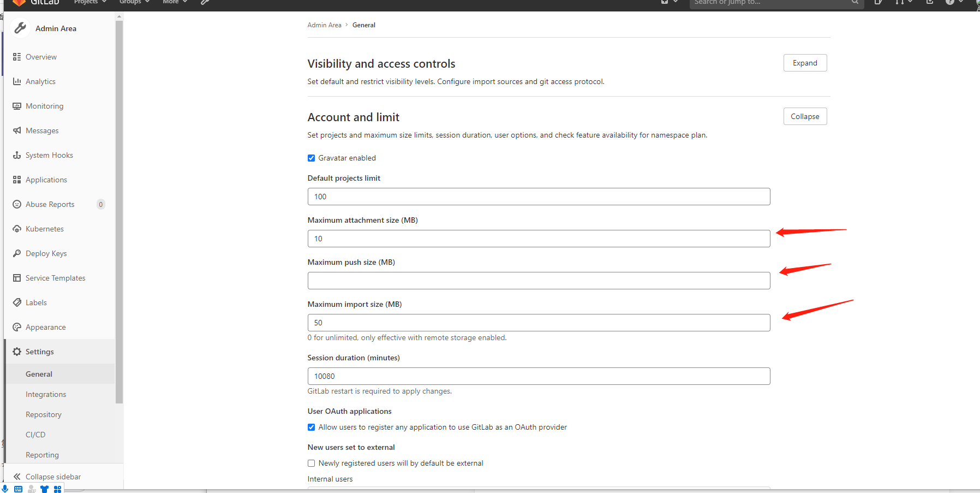
Task: Click the keyboard icon in input toolbar
Action: pyautogui.click(x=18, y=489)
